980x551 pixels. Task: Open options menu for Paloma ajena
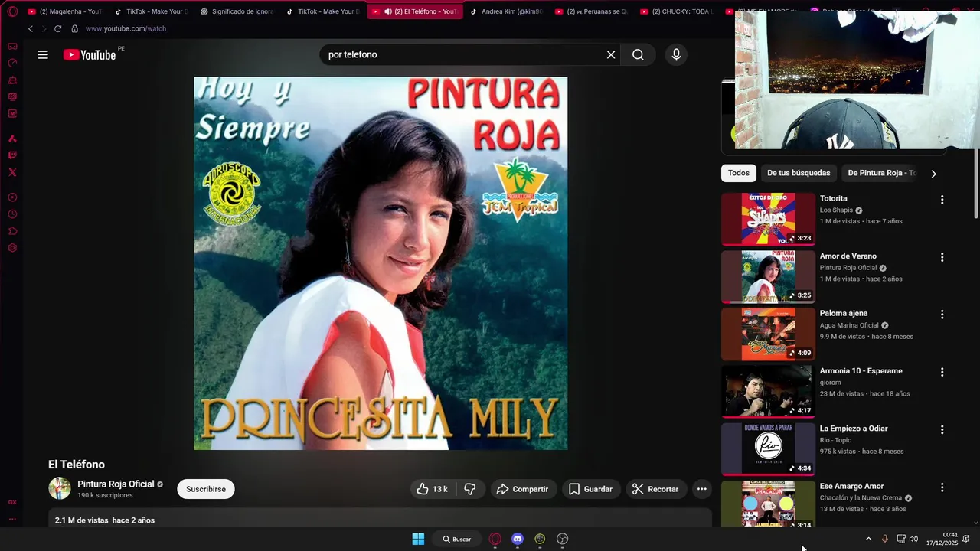(942, 315)
